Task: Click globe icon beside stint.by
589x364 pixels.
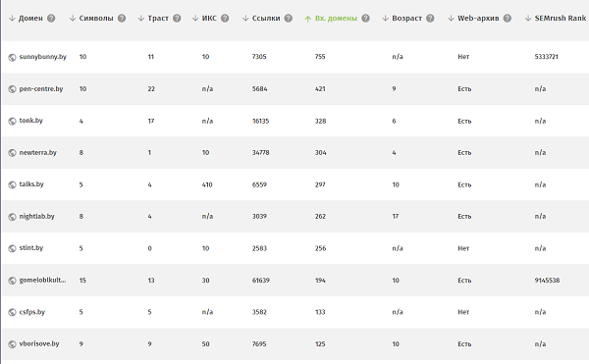Action: 12,248
